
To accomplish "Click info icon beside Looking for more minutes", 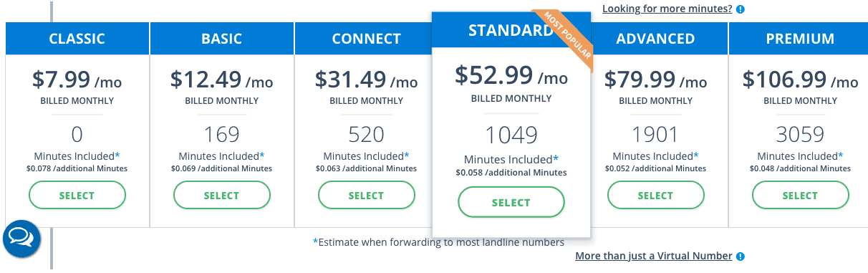I will coord(741,9).
